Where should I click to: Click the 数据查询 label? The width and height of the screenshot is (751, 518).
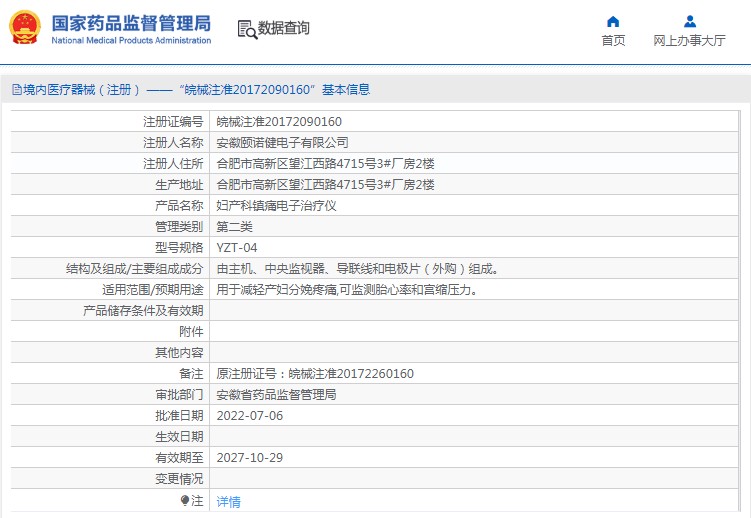284,28
